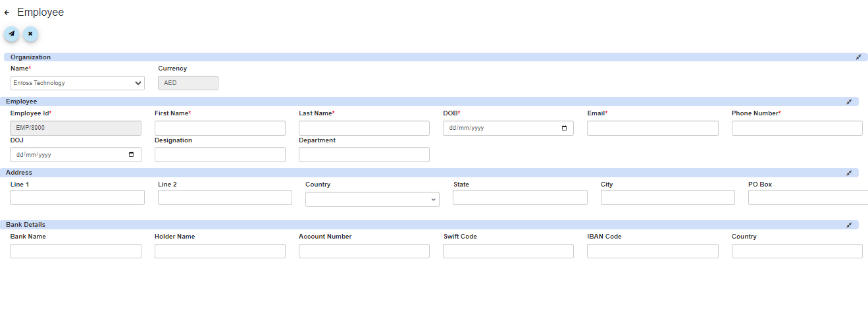868x319 pixels.
Task: Open the organization Name dropdown
Action: [78, 83]
